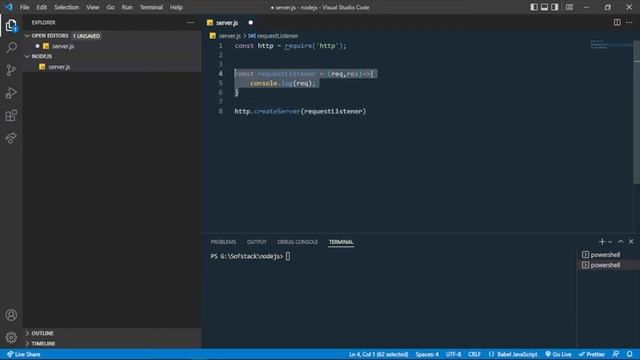Viewport: 640px width, 360px height.
Task: Open the Manage gear icon
Action: 11,337
